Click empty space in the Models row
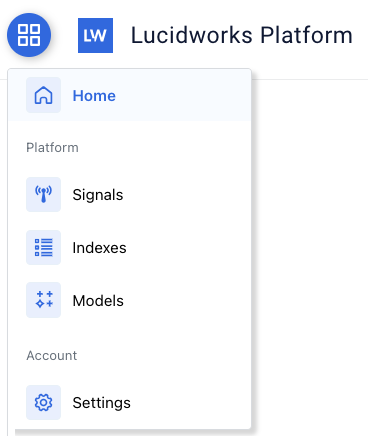 point(187,300)
